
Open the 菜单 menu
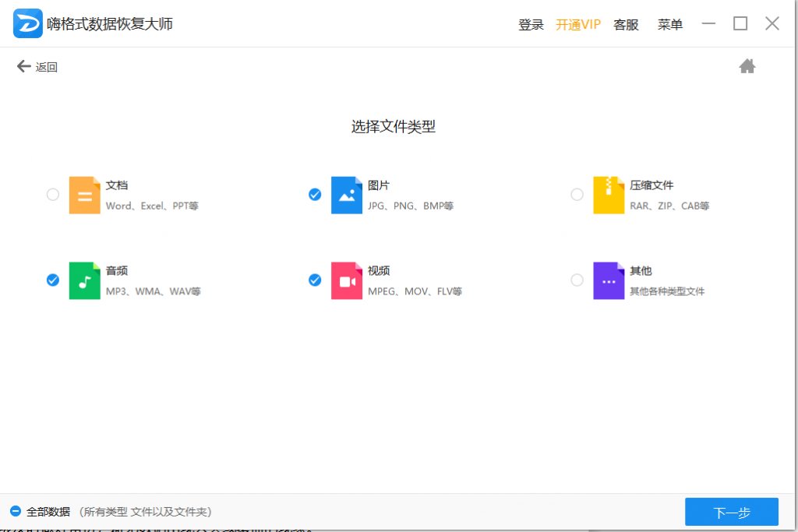tap(669, 24)
